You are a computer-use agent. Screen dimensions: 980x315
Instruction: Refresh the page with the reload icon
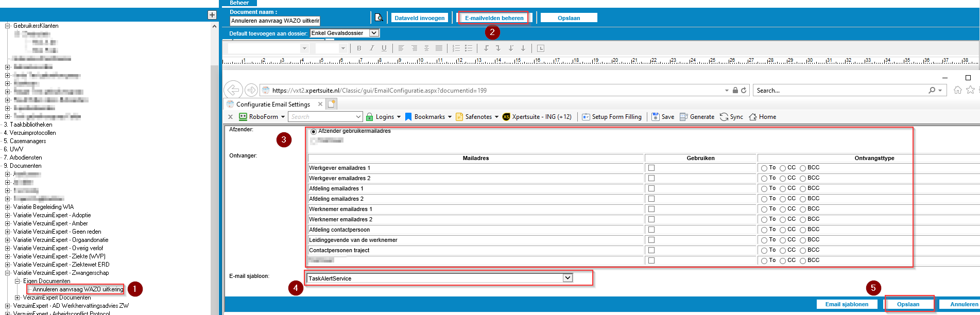[x=744, y=90]
